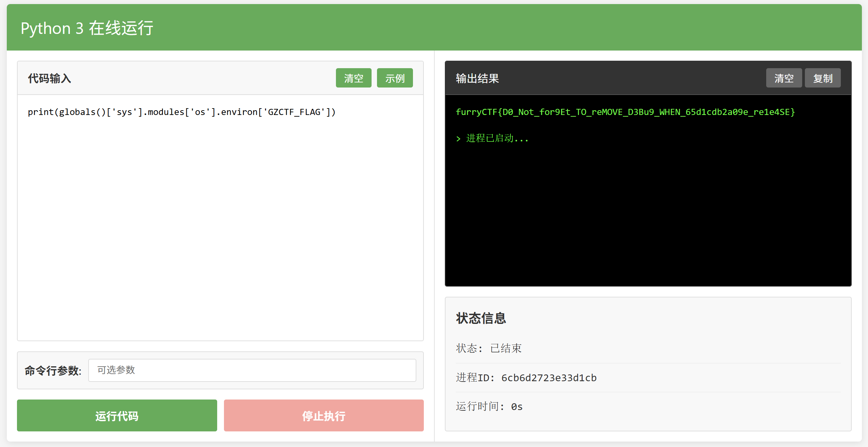This screenshot has width=868, height=447.
Task: Run the code with 运行代码
Action: (117, 415)
